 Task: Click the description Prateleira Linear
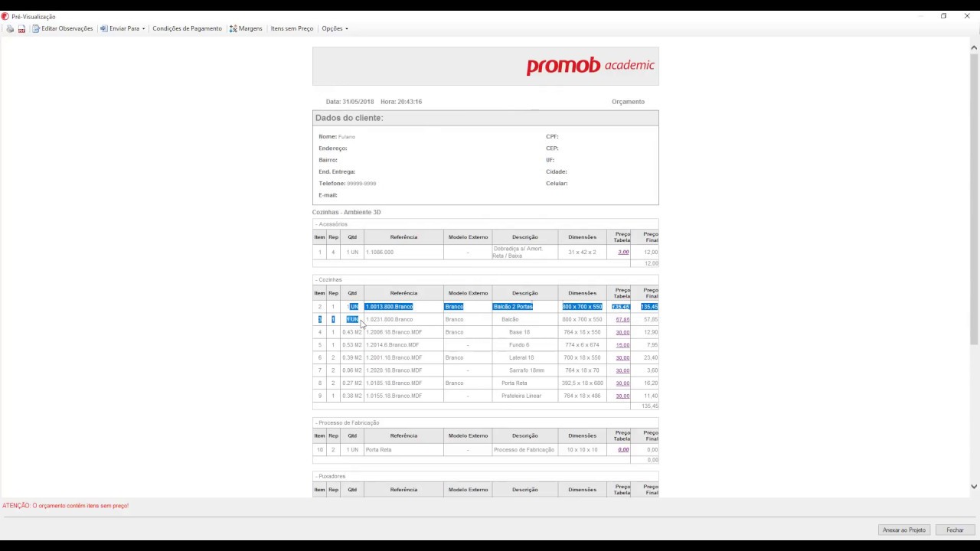click(x=521, y=396)
